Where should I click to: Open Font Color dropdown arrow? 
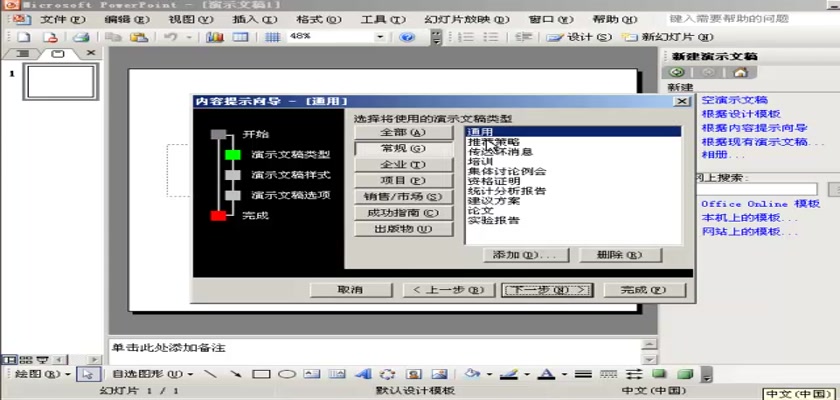pos(563,374)
